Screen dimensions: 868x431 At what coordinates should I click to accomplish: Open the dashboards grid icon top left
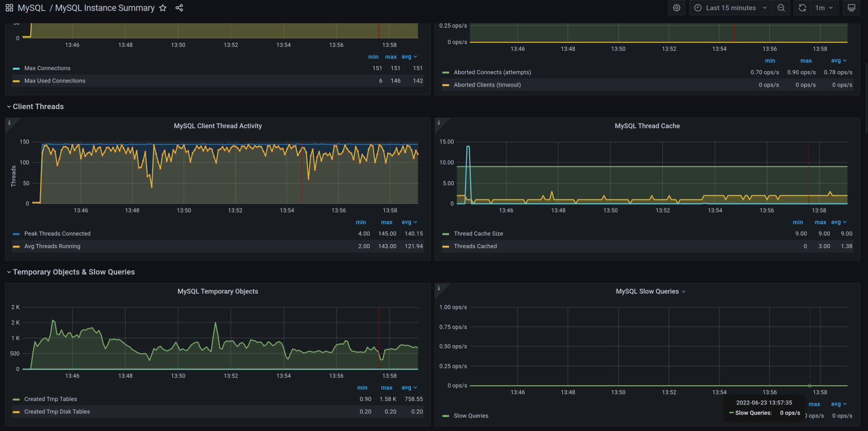coord(8,8)
